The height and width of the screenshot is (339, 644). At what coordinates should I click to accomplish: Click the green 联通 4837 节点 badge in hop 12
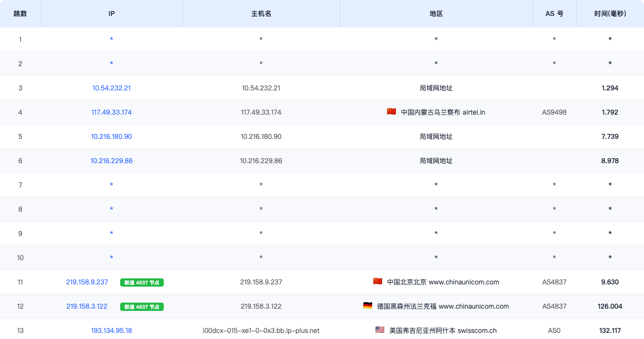click(142, 306)
